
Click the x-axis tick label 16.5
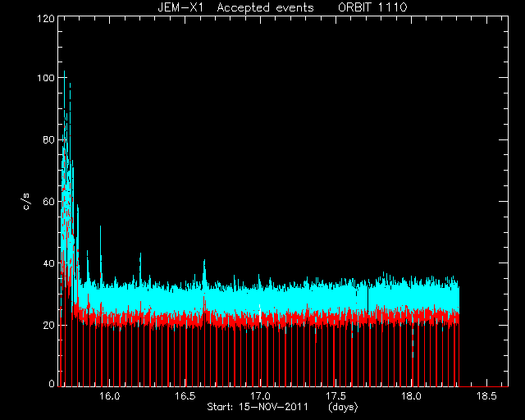point(185,396)
